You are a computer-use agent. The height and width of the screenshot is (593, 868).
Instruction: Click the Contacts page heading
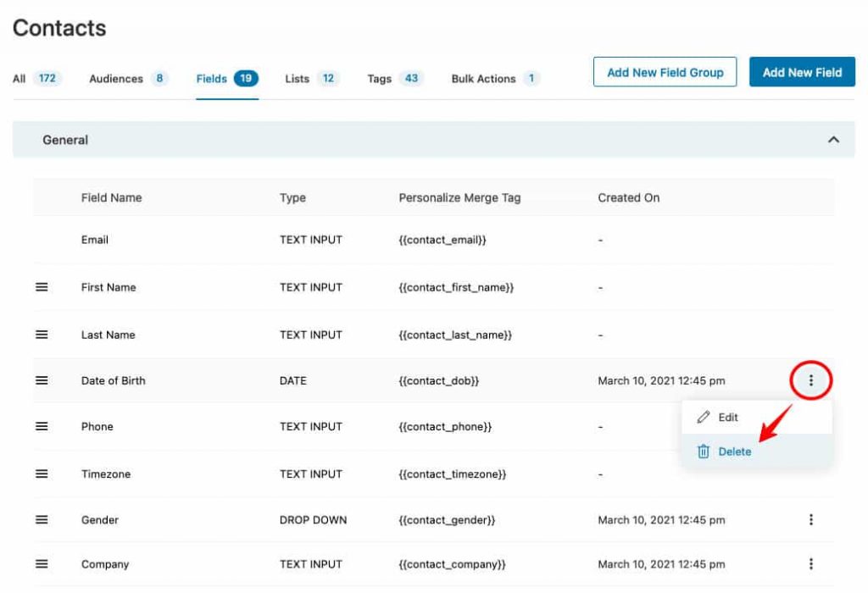pyautogui.click(x=59, y=28)
